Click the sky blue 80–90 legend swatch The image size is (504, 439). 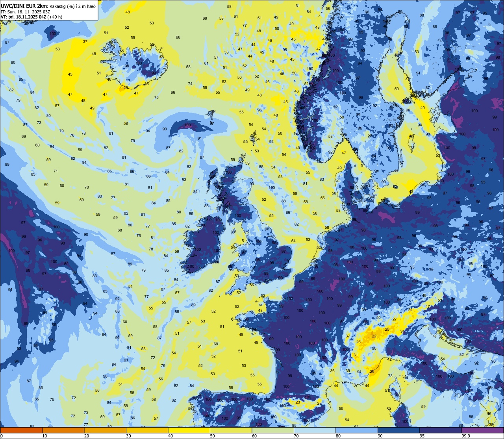coord(357,430)
